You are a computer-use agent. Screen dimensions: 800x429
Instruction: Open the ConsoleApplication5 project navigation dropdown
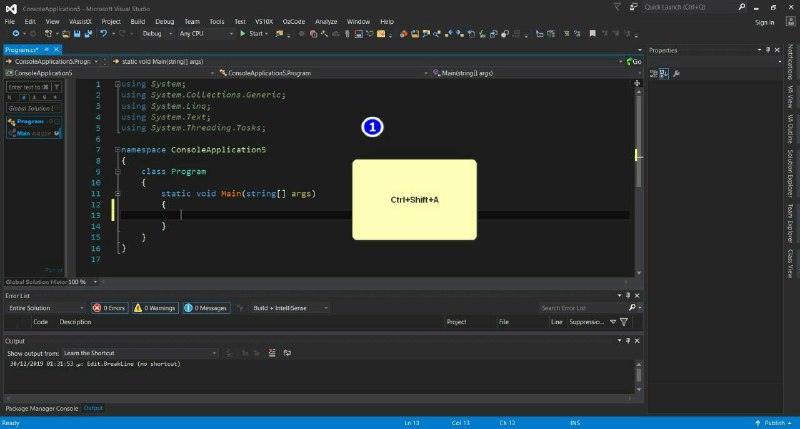pos(110,73)
